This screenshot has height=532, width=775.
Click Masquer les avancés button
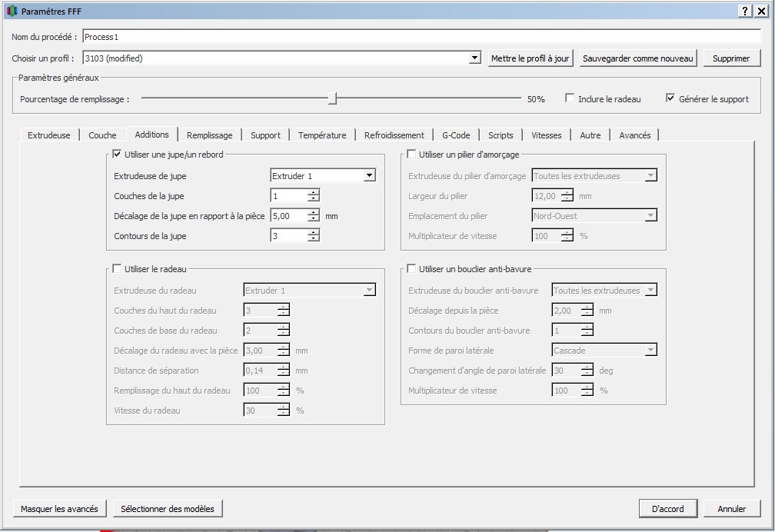click(59, 509)
